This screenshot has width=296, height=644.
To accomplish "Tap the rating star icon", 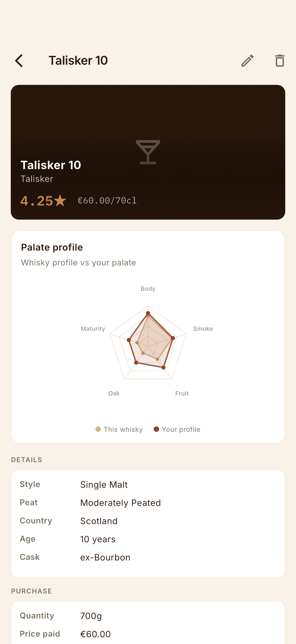I will (x=60, y=201).
